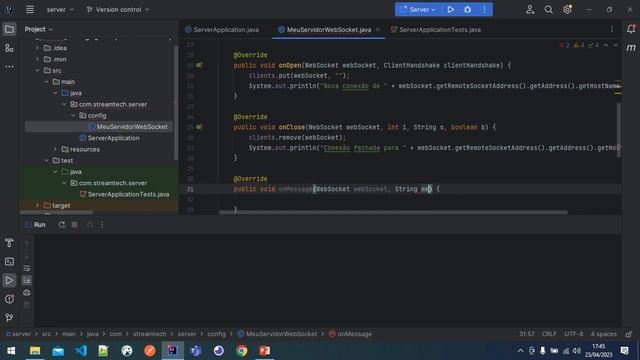Viewport: 640px width, 360px height.
Task: Select the config package
Action: pos(93,116)
